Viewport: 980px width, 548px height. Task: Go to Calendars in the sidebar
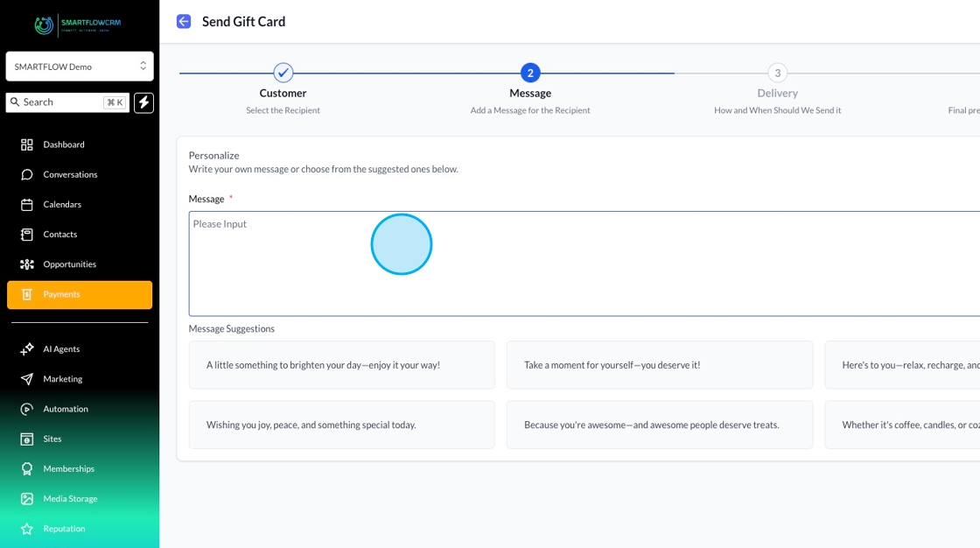point(62,204)
